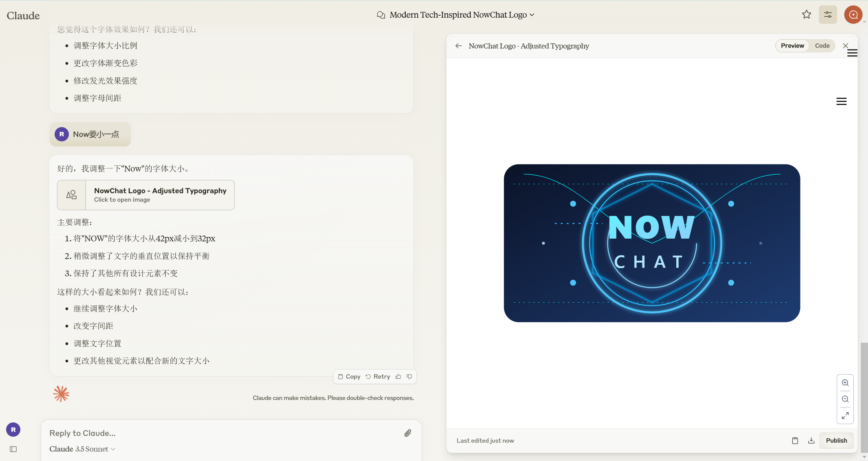Copy artifact contents via clipboard icon

coord(795,440)
